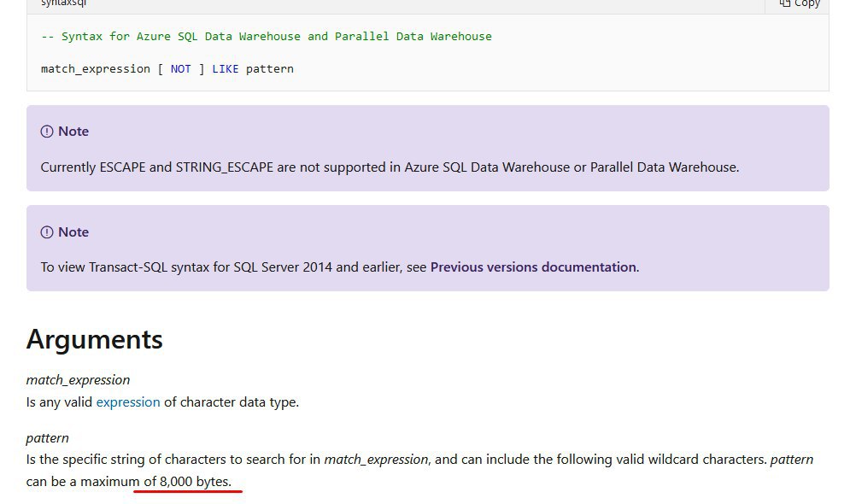Click the Arguments section heading

point(95,339)
